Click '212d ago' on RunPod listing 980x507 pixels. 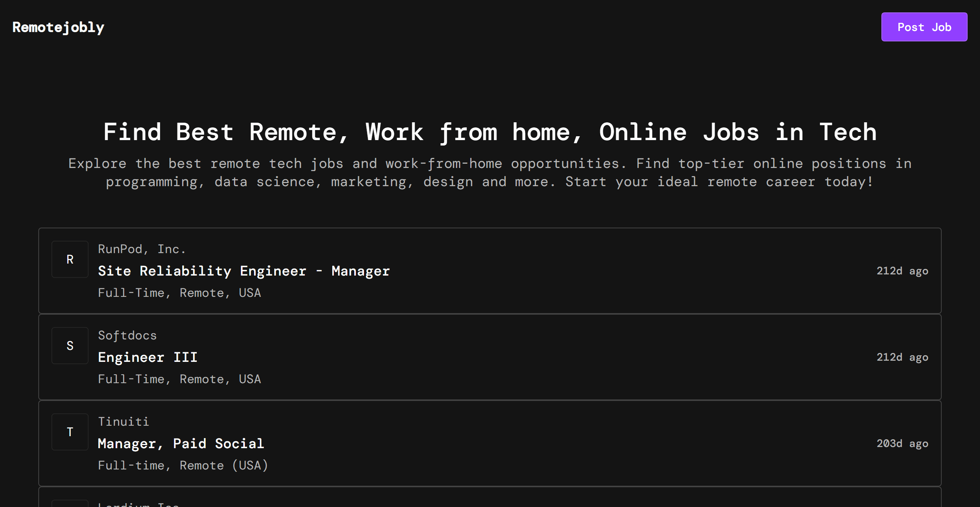pyautogui.click(x=902, y=271)
